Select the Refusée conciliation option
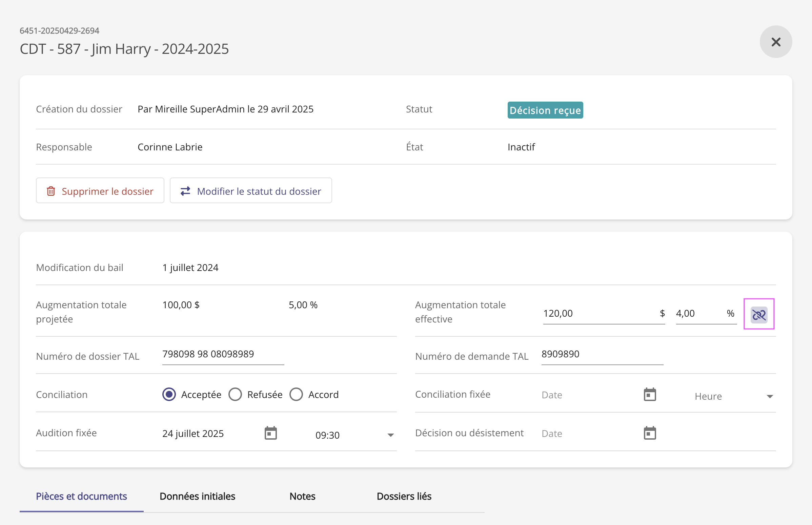Screen dimensions: 812x525 click(235, 395)
